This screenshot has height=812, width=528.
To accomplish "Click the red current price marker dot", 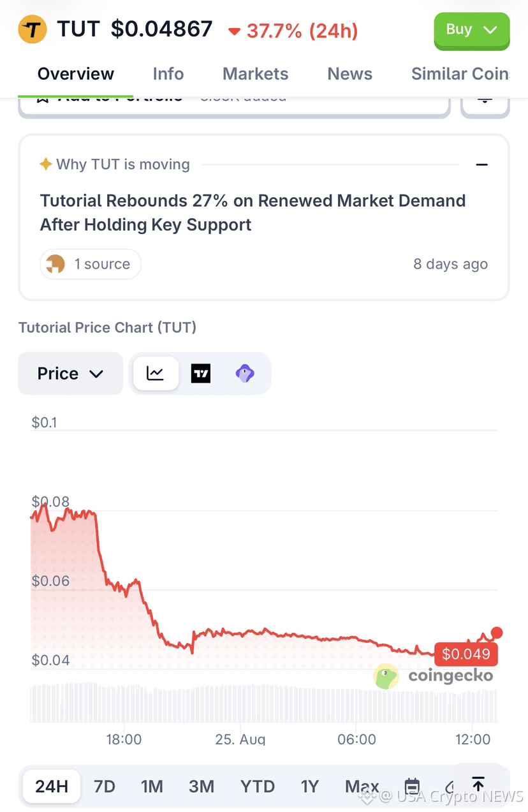I will click(497, 633).
